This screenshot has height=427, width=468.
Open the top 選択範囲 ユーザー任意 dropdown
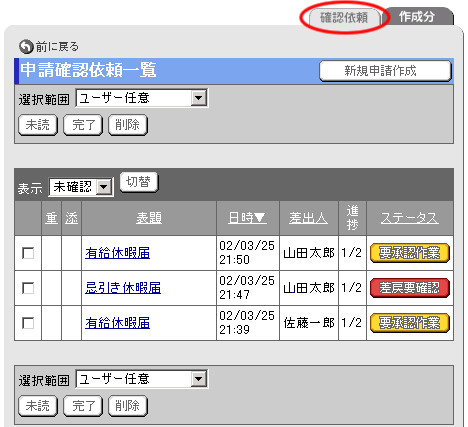(142, 98)
